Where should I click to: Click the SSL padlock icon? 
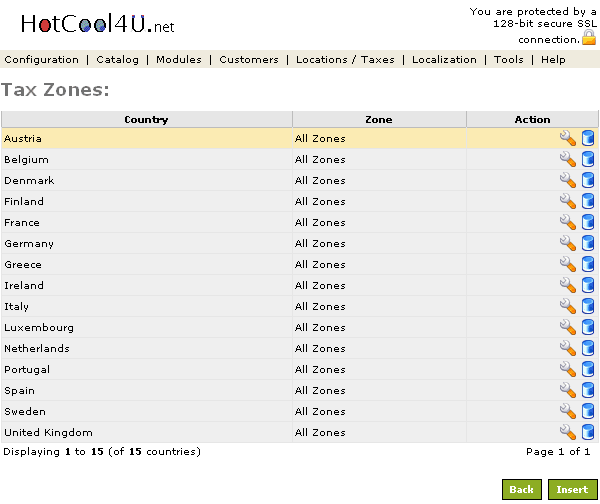pyautogui.click(x=589, y=38)
